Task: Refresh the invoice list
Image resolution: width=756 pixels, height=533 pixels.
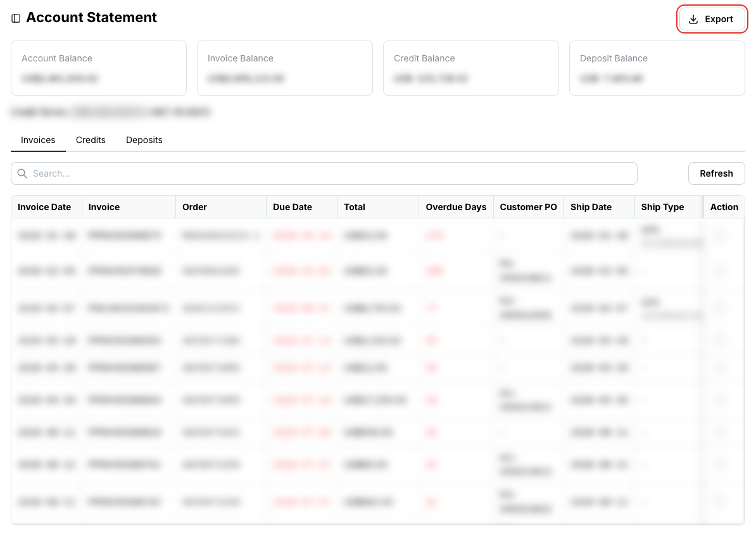Action: tap(716, 173)
